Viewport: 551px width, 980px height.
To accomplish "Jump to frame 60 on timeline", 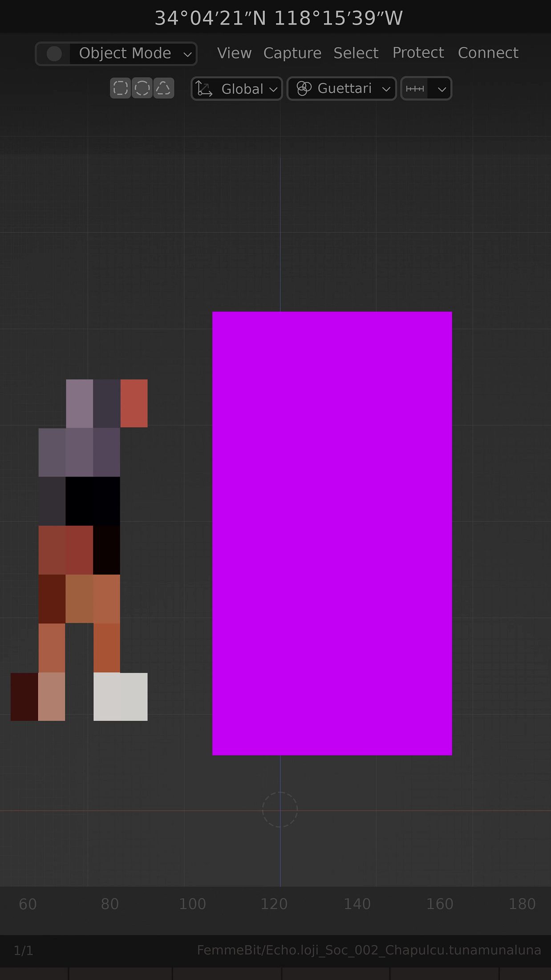I will click(x=28, y=904).
